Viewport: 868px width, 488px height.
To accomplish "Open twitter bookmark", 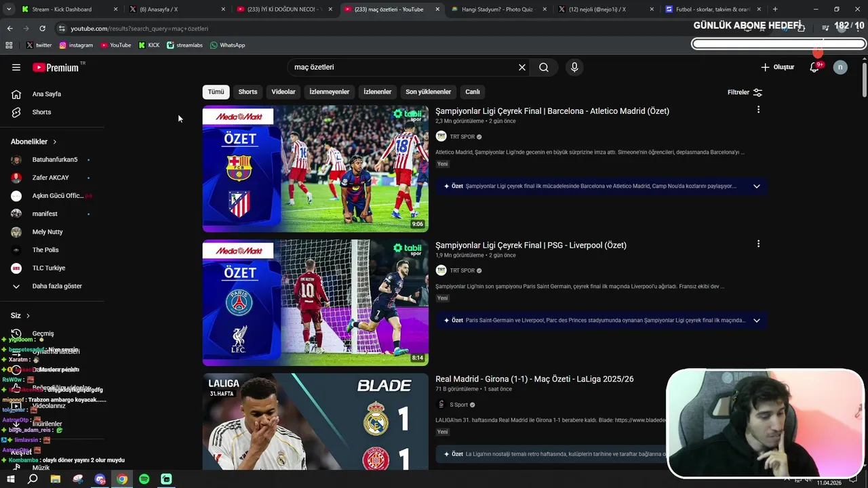I will coord(39,45).
